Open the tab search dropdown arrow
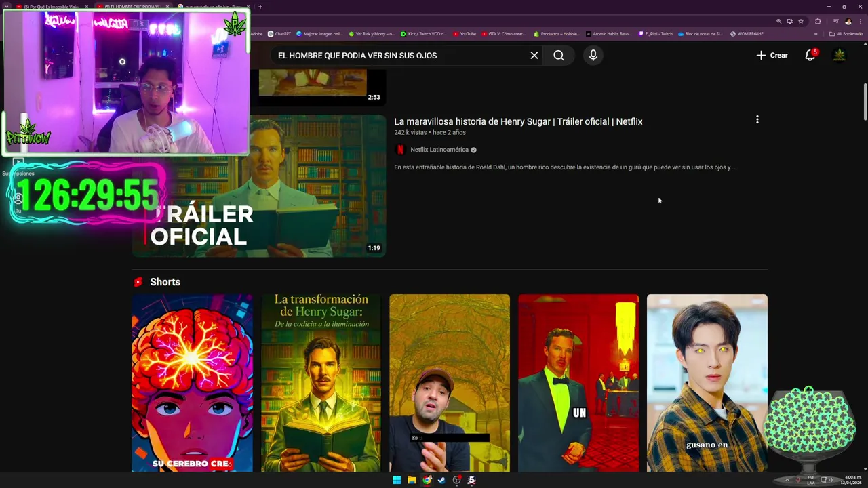 [x=7, y=7]
